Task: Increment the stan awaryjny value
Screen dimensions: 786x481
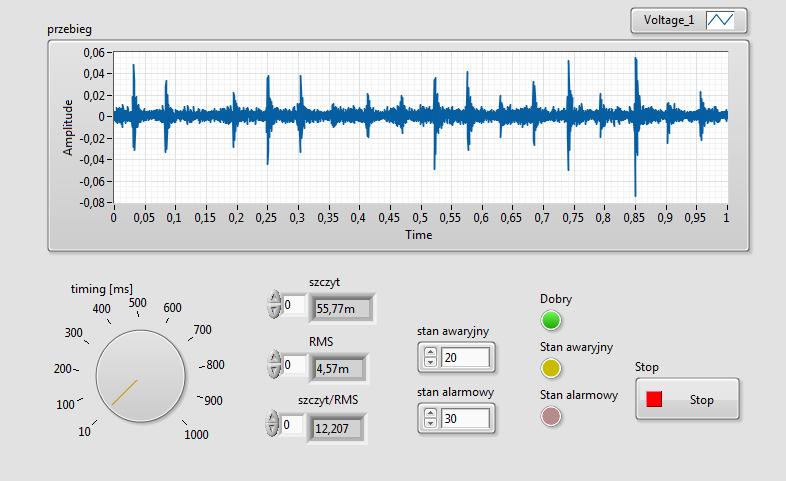Action: 430,352
